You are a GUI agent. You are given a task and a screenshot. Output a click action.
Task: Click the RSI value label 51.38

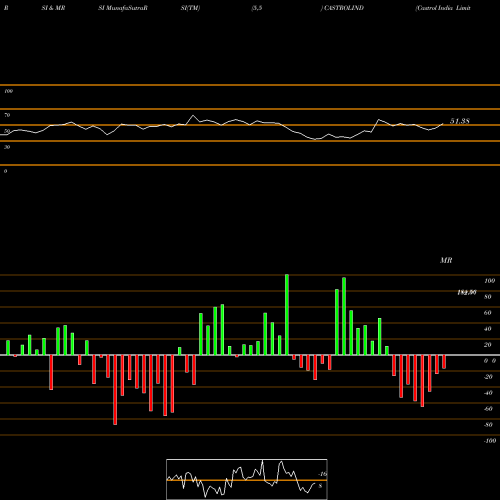pos(460,121)
